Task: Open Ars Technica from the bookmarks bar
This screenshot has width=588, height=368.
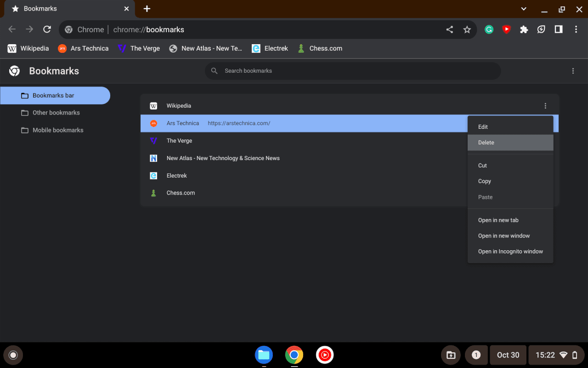Action: pos(83,48)
